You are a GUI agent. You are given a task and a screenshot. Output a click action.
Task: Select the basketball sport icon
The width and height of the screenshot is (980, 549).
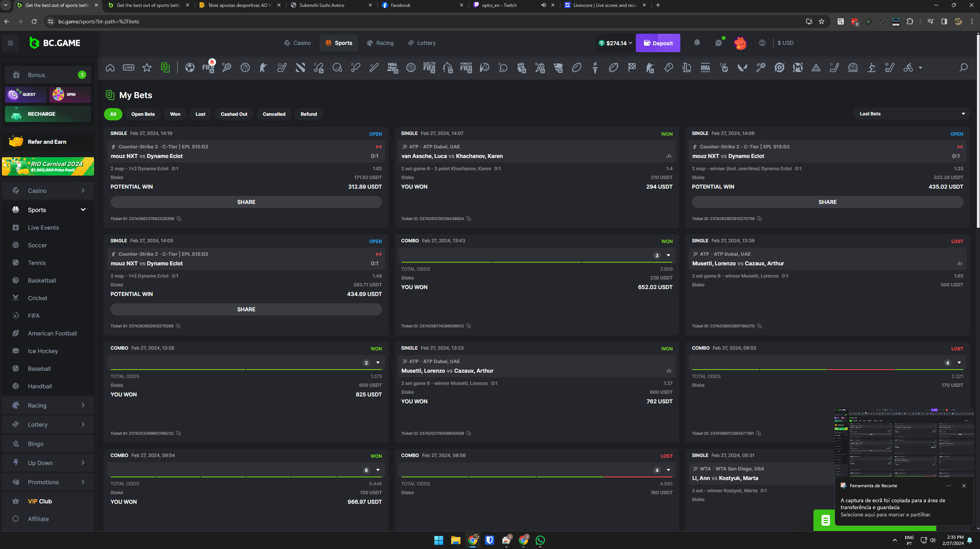(x=245, y=68)
